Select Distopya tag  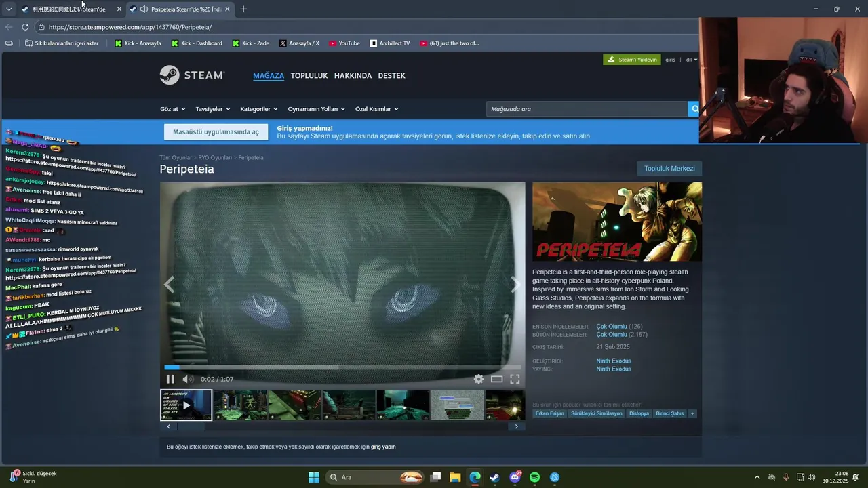639,413
